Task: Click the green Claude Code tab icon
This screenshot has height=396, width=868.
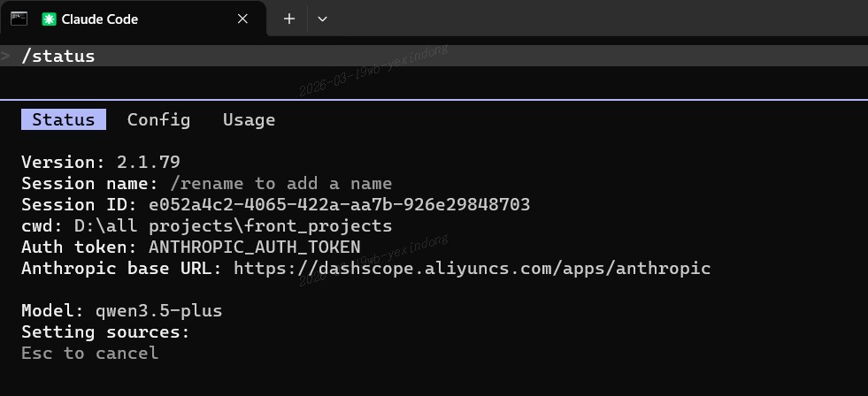Action: [50, 19]
